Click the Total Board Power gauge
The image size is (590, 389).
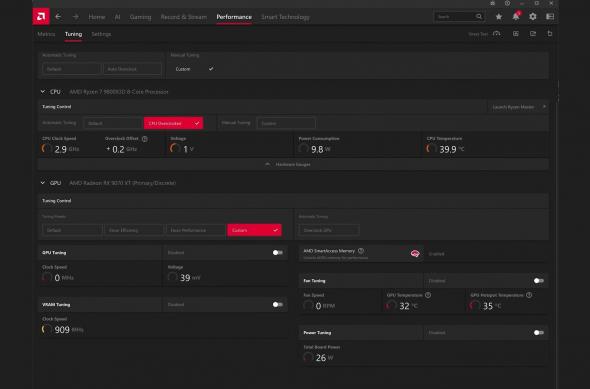coord(308,357)
